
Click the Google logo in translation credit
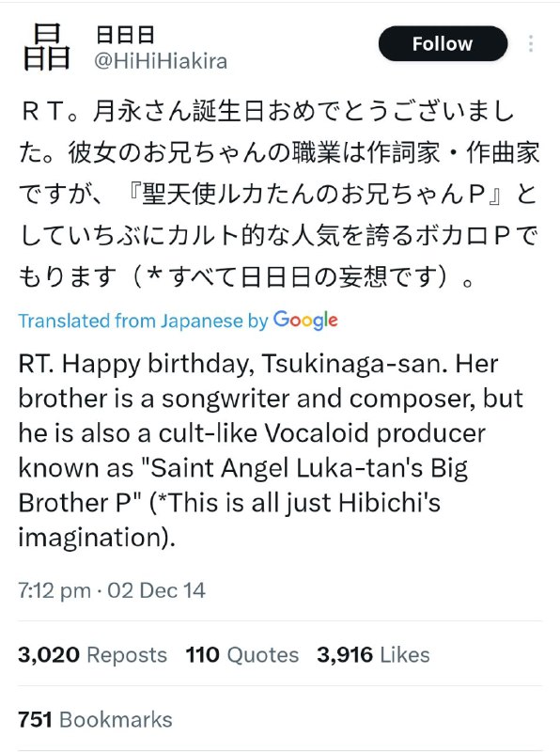coord(306,321)
